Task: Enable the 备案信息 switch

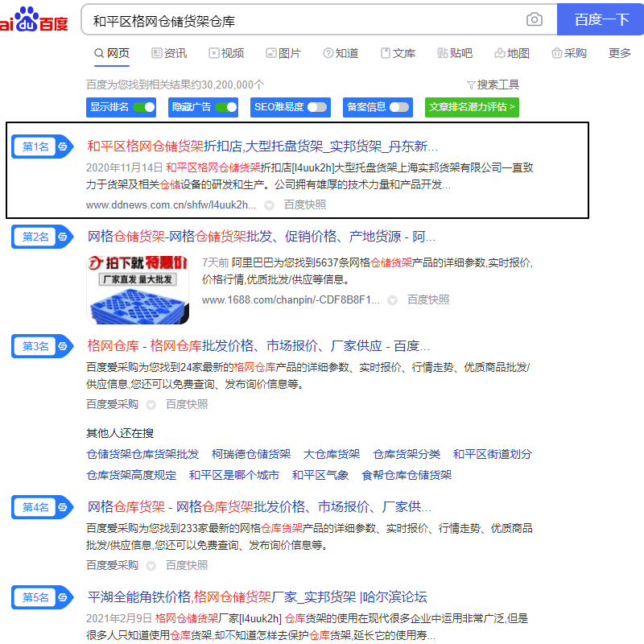Action: pos(399,107)
